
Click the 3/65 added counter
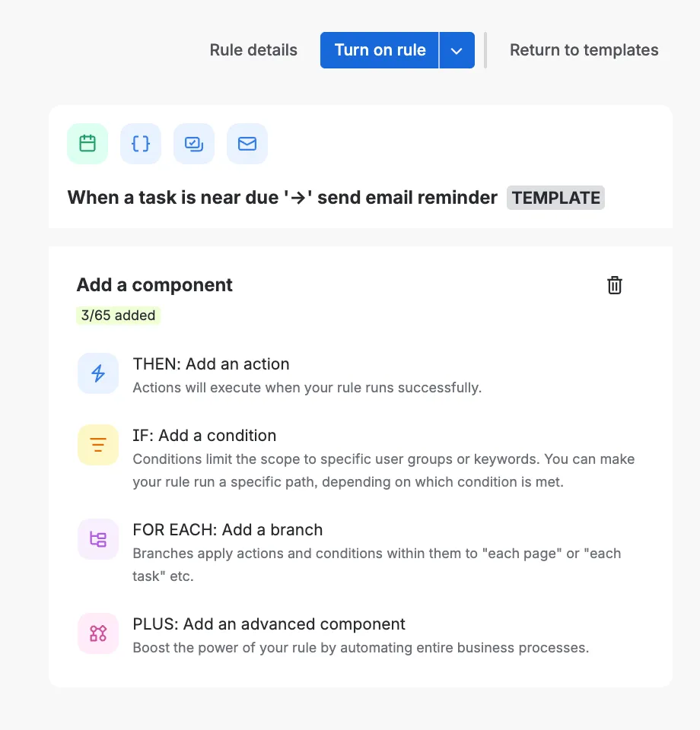coord(118,315)
